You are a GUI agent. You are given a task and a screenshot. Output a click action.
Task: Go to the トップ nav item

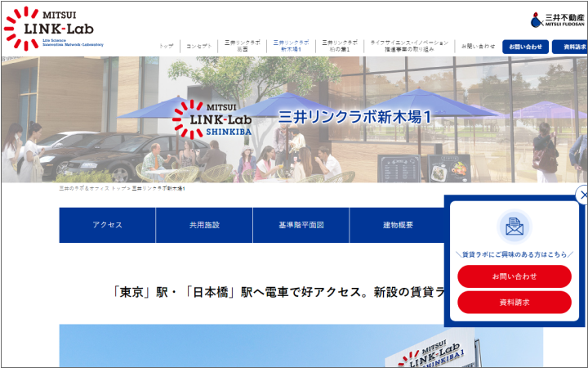tap(166, 46)
